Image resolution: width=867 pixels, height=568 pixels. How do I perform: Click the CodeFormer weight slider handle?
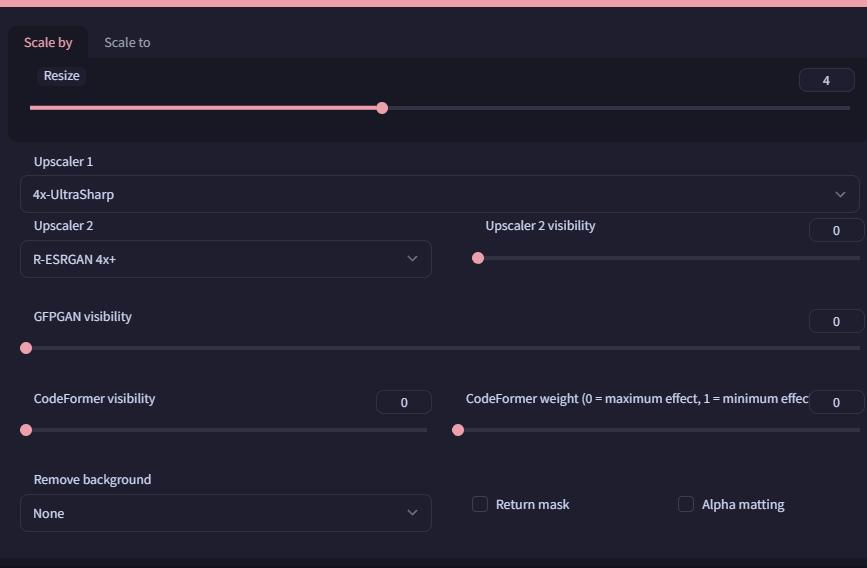click(x=458, y=430)
